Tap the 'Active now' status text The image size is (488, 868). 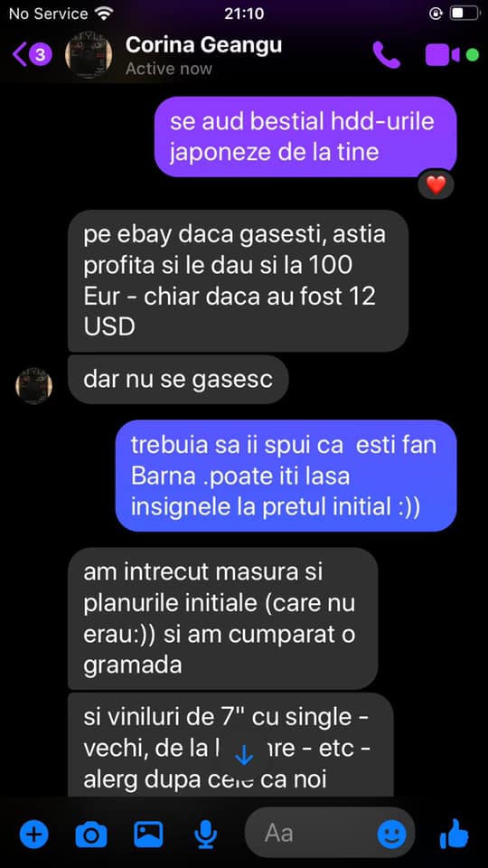(169, 69)
